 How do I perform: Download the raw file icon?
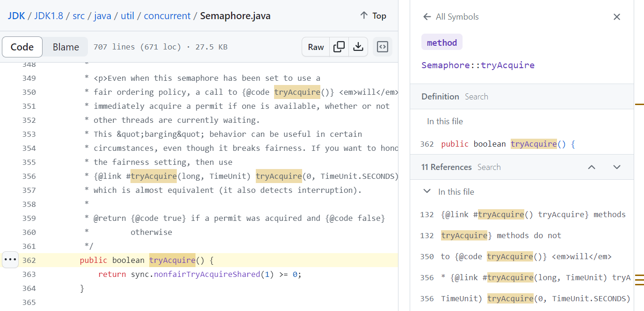point(358,47)
